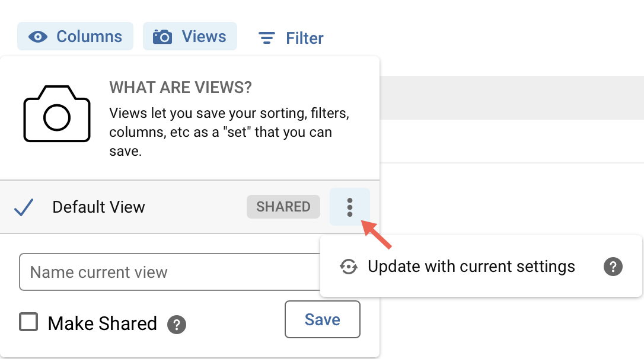The width and height of the screenshot is (644, 359).
Task: Click the checkmark selecting Default View
Action: pyautogui.click(x=25, y=207)
